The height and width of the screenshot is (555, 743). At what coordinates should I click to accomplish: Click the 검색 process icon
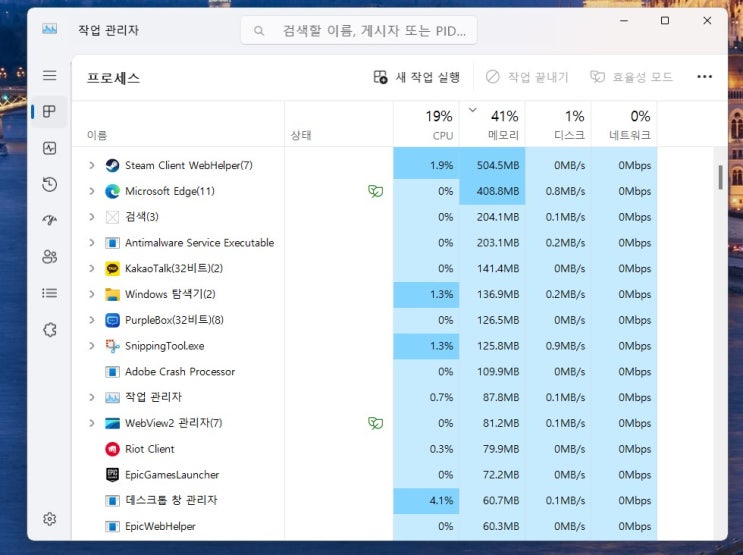112,217
